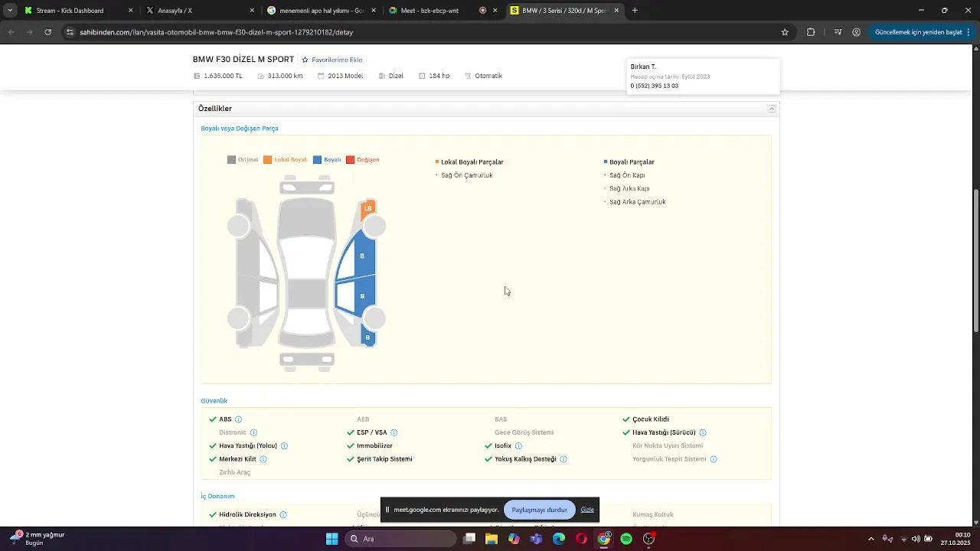Click Yokuş Kalkış Desteği info icon
The image size is (980, 551).
coord(563,459)
